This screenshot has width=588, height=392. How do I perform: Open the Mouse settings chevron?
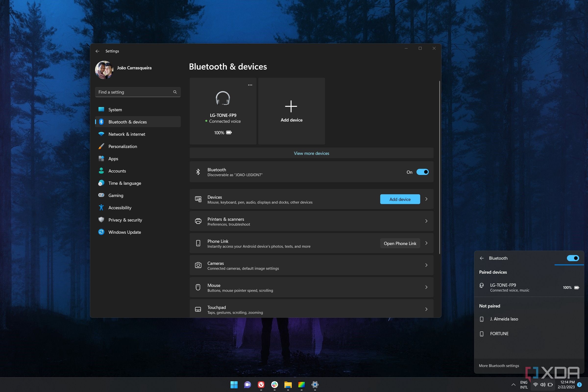(x=426, y=287)
